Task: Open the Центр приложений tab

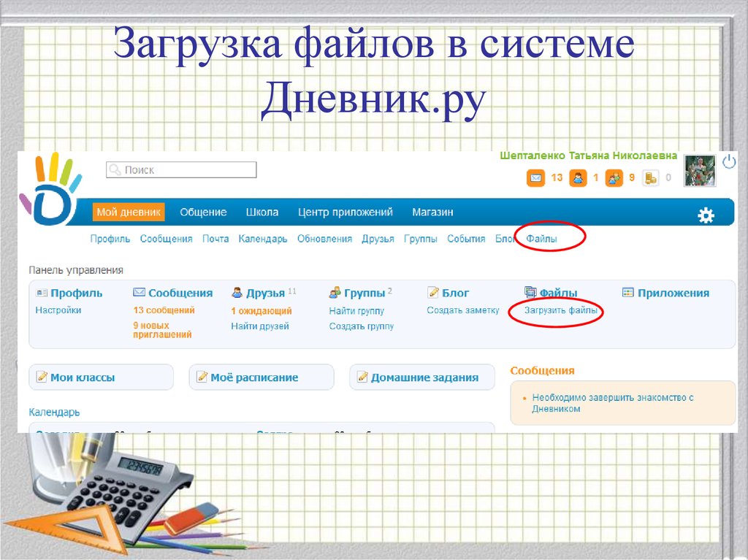Action: click(x=345, y=212)
